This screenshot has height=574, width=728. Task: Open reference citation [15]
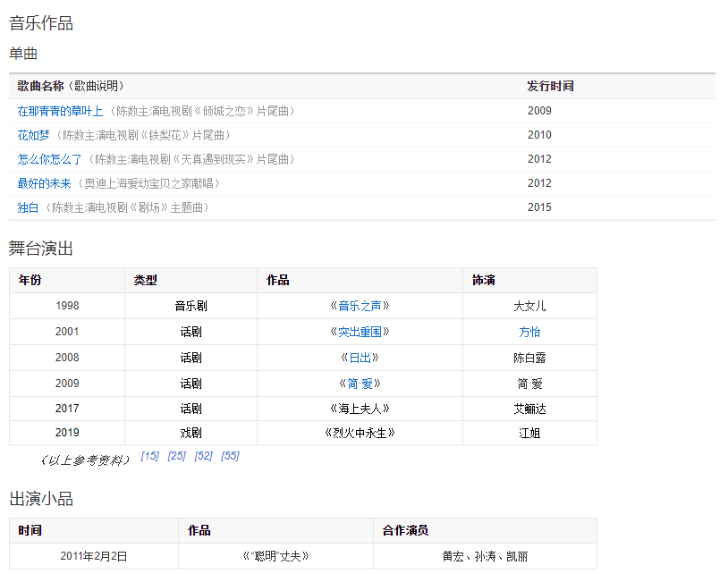pos(150,456)
